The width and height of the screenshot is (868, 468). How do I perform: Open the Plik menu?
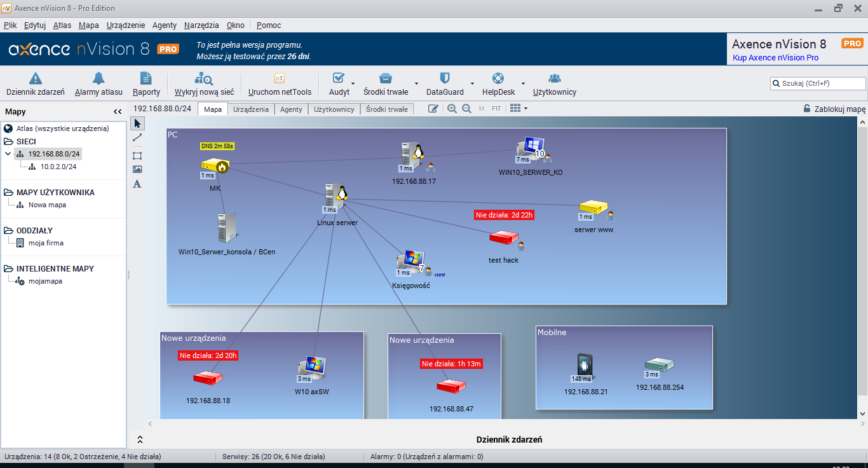[10, 25]
